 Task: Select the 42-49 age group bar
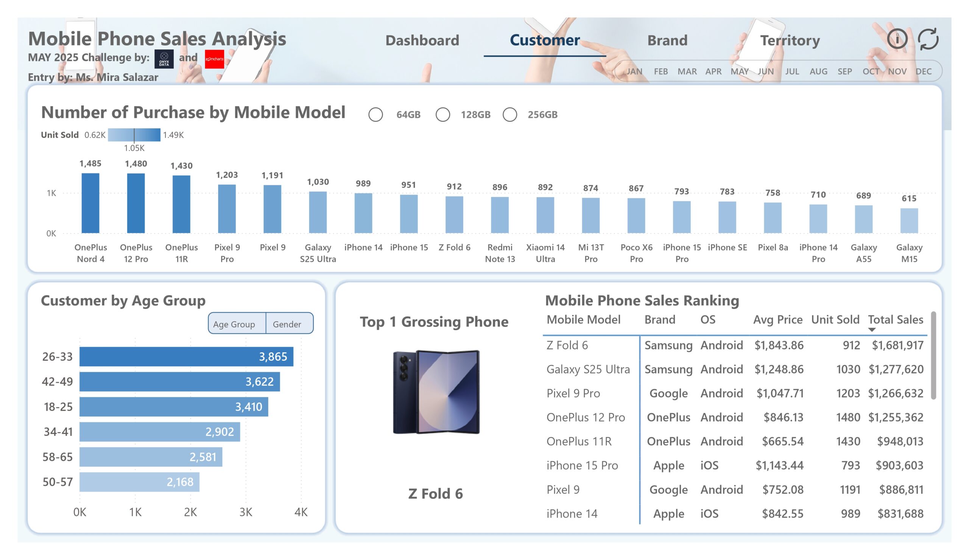(x=179, y=382)
